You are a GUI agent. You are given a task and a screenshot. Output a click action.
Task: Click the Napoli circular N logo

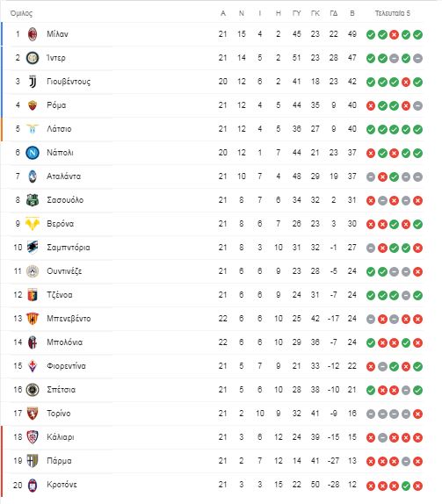[x=33, y=153]
